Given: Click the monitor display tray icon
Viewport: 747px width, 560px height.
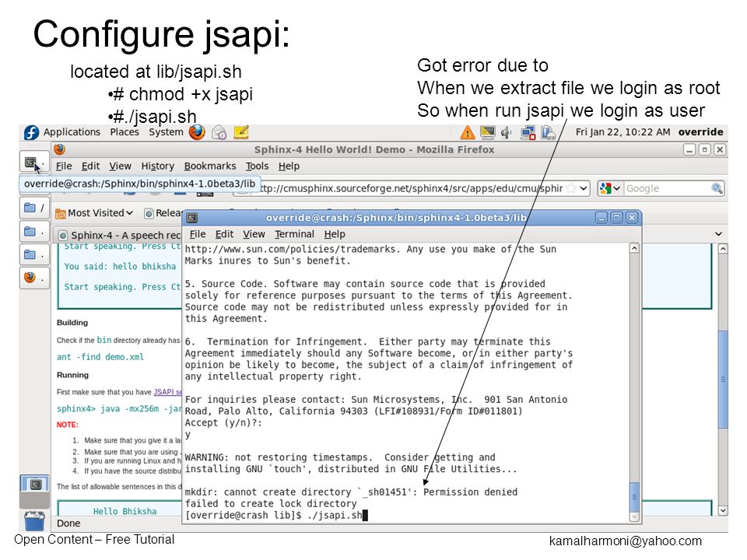Looking at the screenshot, I should pos(487,132).
